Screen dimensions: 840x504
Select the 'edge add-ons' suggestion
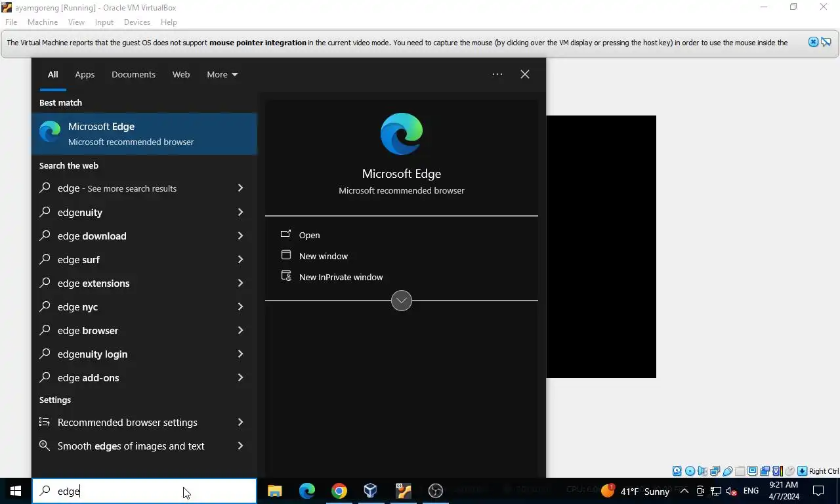pos(144,377)
